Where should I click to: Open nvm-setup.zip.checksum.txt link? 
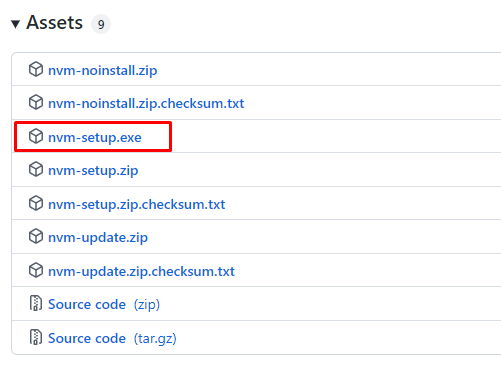137,204
